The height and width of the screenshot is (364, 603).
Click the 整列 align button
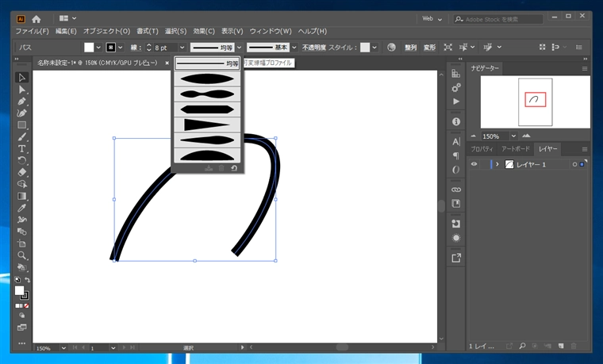pyautogui.click(x=410, y=48)
